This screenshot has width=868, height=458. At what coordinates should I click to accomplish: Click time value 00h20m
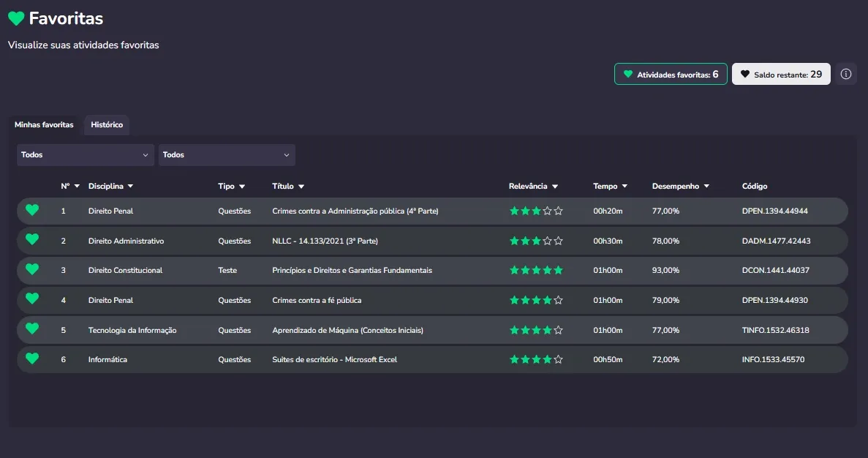pyautogui.click(x=608, y=211)
